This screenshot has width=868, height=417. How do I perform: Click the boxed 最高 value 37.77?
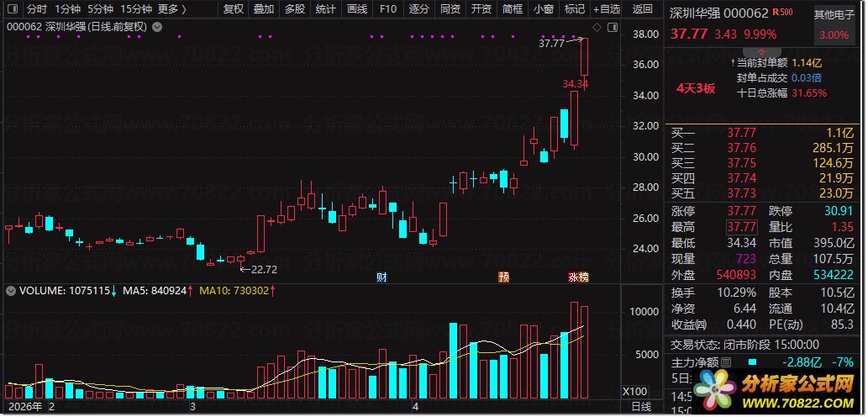pyautogui.click(x=741, y=227)
